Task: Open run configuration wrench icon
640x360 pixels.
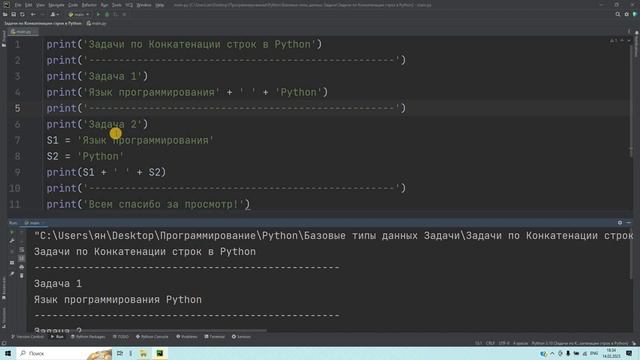Action: click(x=12, y=241)
